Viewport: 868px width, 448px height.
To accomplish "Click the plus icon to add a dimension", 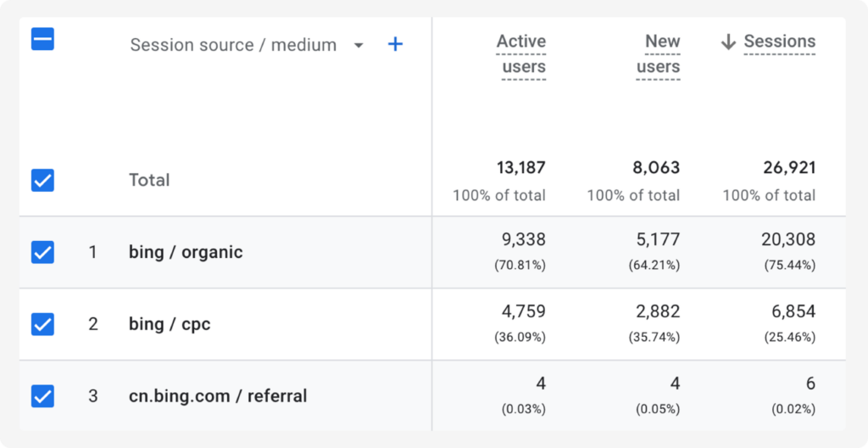I will click(395, 44).
